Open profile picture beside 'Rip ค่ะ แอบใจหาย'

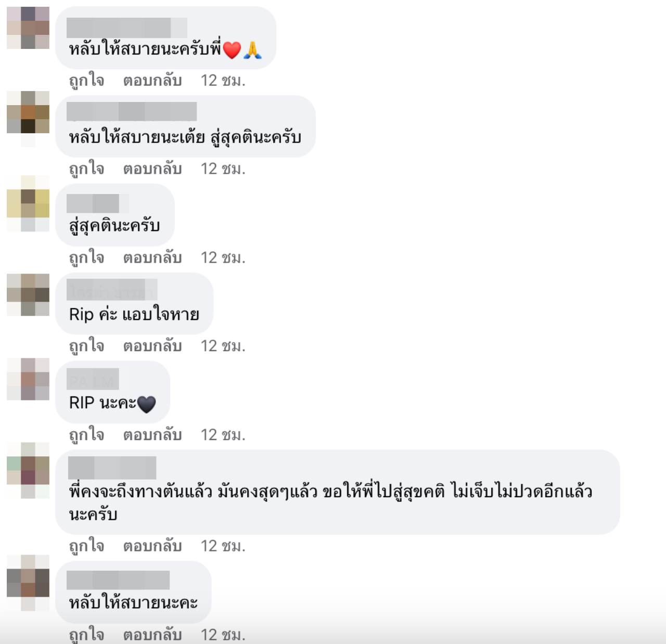(x=28, y=294)
